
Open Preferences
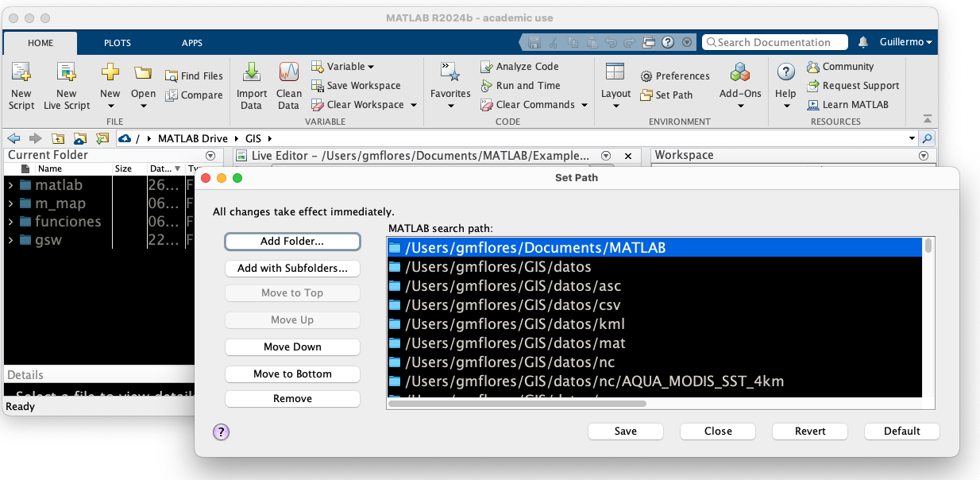(x=675, y=75)
